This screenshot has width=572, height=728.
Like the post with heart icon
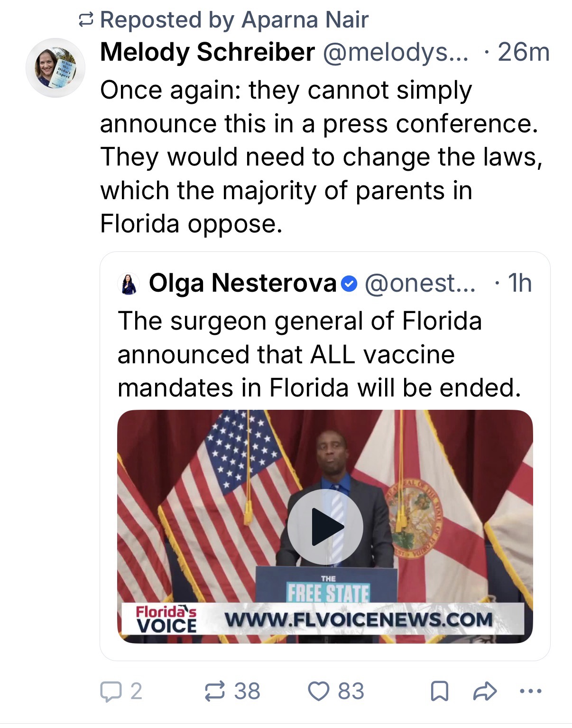[318, 691]
